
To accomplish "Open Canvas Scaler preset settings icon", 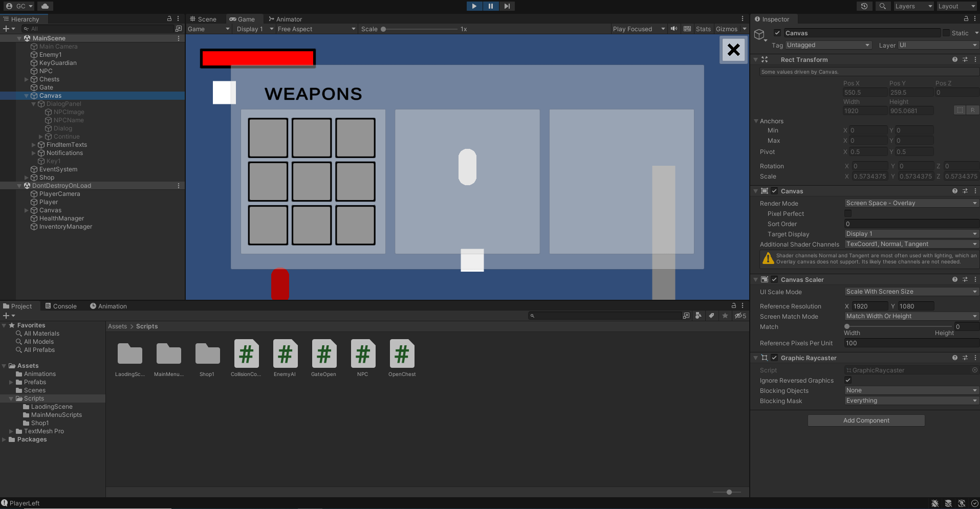I will coord(965,279).
